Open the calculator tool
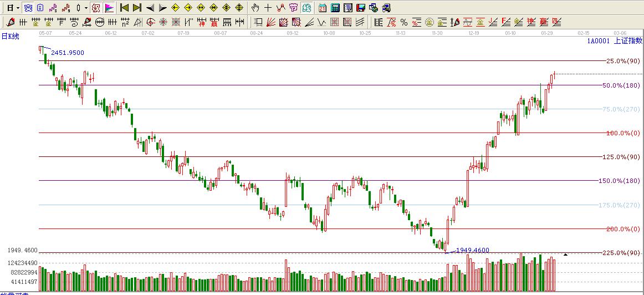Viewport: 644px width, 295px height. coord(335,8)
